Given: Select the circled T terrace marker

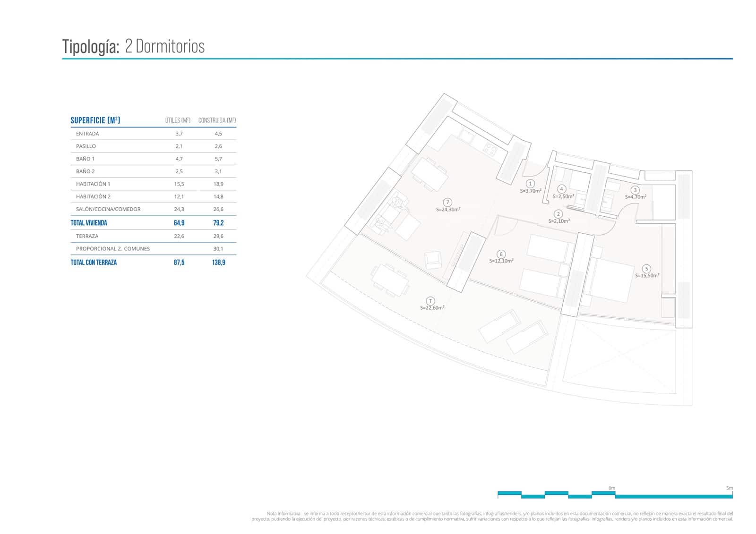Looking at the screenshot, I should click(x=430, y=301).
